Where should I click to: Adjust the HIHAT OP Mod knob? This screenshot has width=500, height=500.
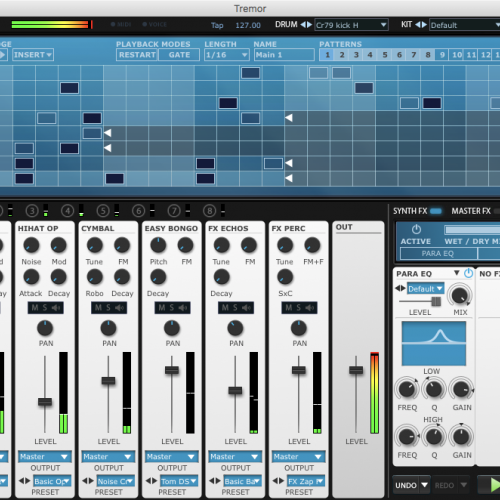point(59,245)
